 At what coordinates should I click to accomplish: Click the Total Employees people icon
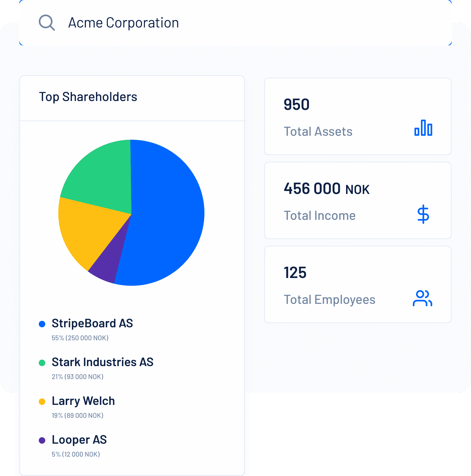coord(422,298)
